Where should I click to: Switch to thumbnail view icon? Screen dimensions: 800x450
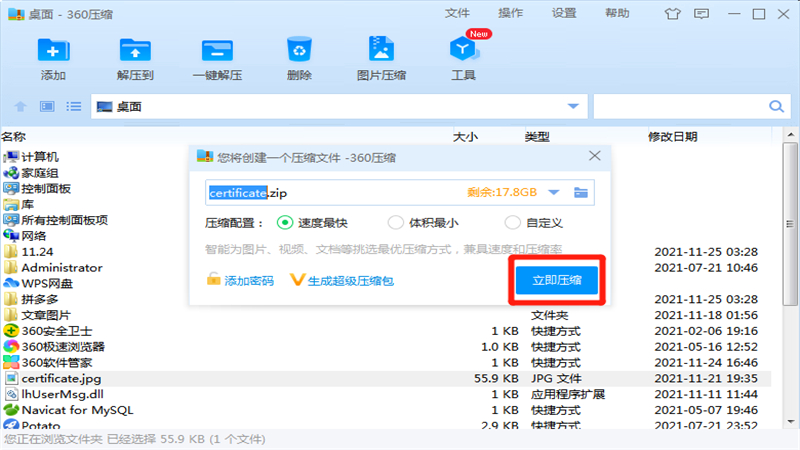coord(47,106)
